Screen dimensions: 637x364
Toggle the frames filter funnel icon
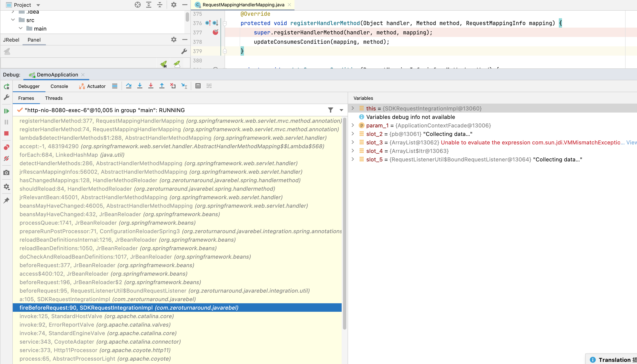click(x=330, y=110)
